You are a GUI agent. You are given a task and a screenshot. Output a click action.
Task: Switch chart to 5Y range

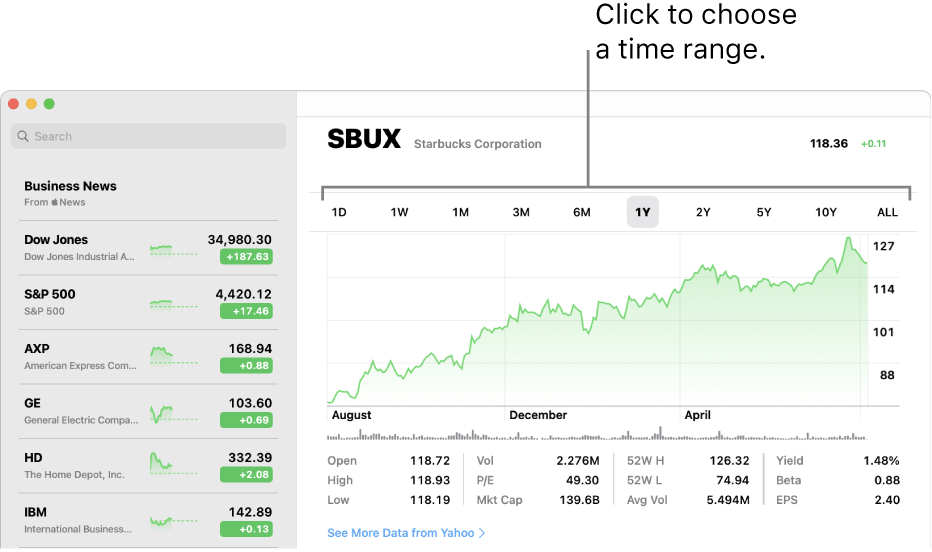pos(764,212)
